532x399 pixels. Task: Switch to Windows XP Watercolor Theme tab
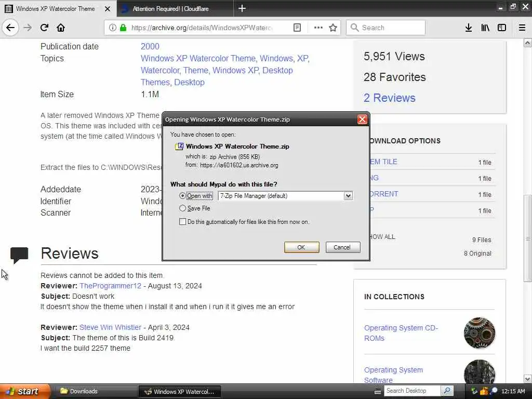[x=55, y=9]
